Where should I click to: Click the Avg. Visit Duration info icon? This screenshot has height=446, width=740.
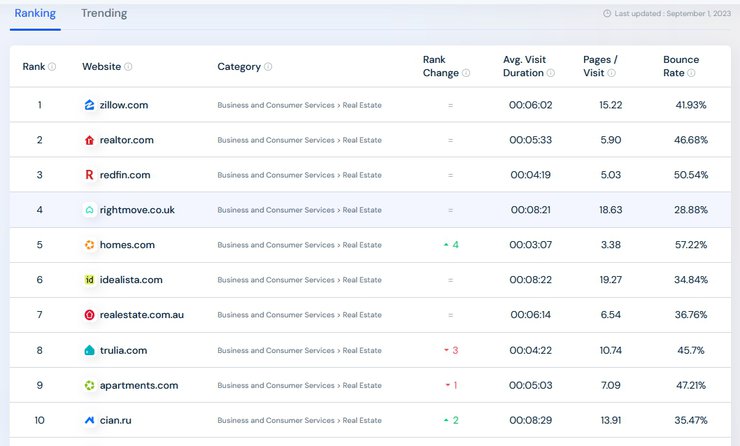pos(550,73)
